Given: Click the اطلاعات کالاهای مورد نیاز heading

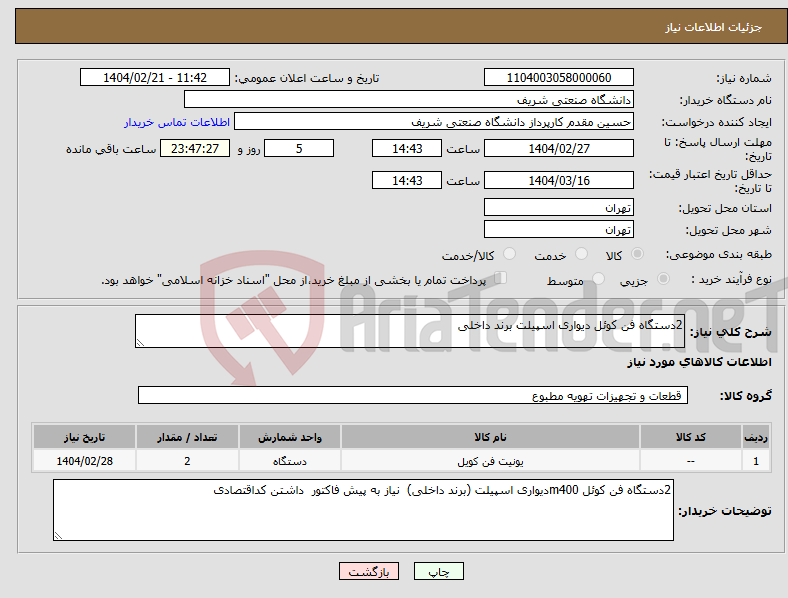Looking at the screenshot, I should [x=699, y=362].
